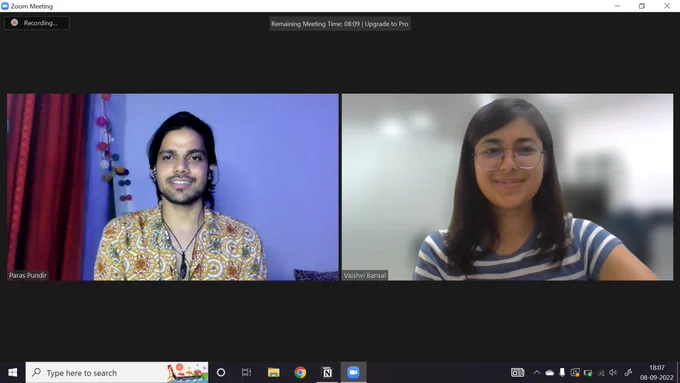Open Cortana circle icon on taskbar
This screenshot has width=680, height=383.
coord(221,373)
